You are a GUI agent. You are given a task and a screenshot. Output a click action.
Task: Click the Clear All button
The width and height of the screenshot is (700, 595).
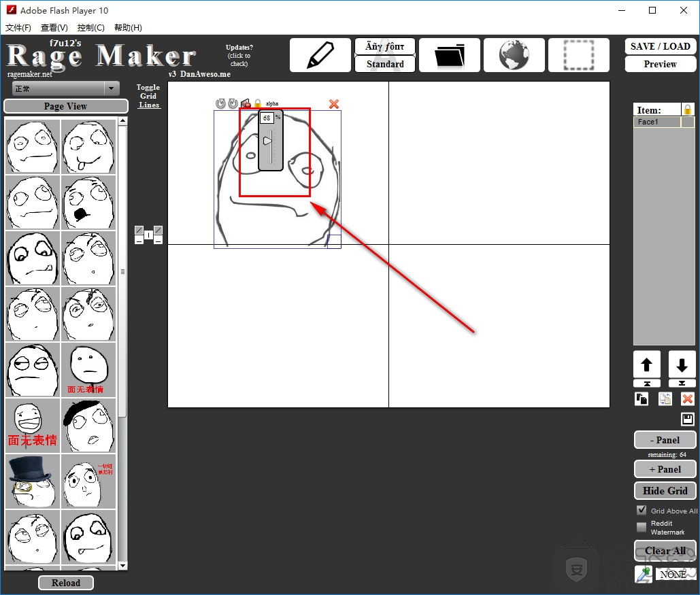[x=665, y=551]
